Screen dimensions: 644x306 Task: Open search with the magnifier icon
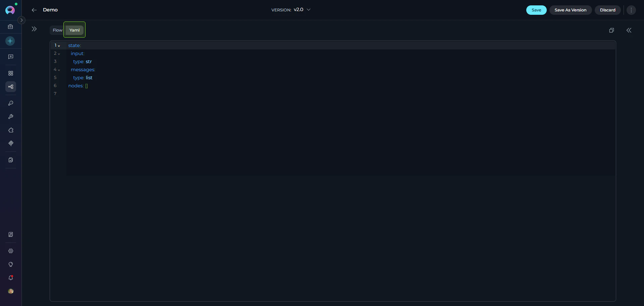10,103
